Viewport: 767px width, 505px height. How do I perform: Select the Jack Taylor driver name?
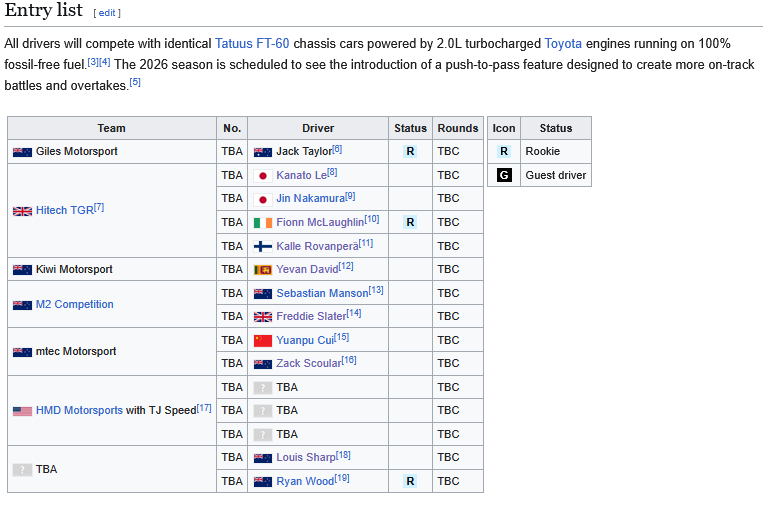pos(304,151)
